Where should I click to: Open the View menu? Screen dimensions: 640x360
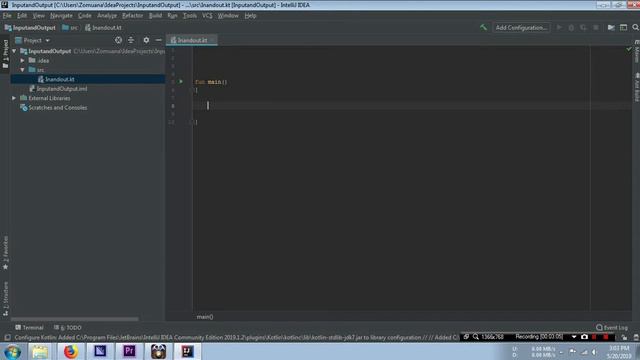[38, 16]
